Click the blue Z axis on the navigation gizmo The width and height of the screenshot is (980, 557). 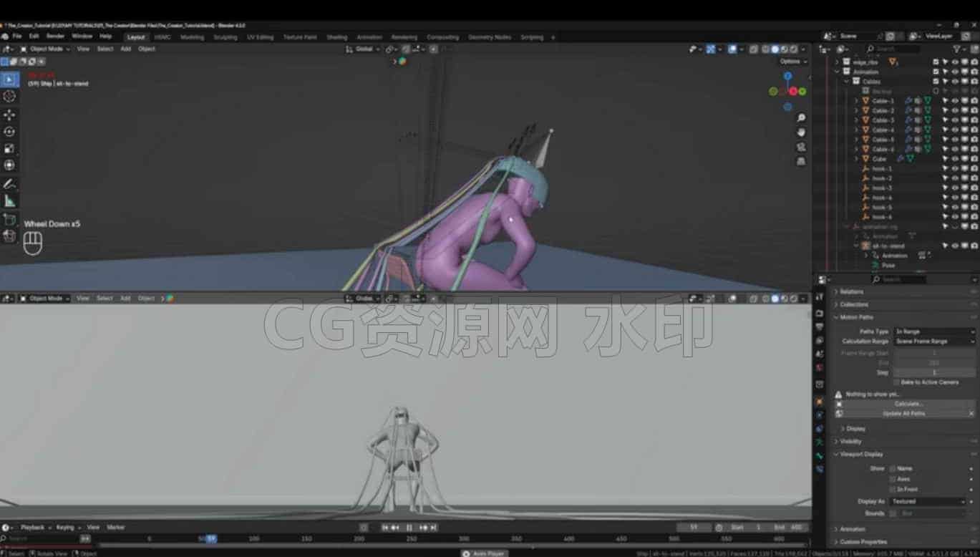(x=787, y=76)
